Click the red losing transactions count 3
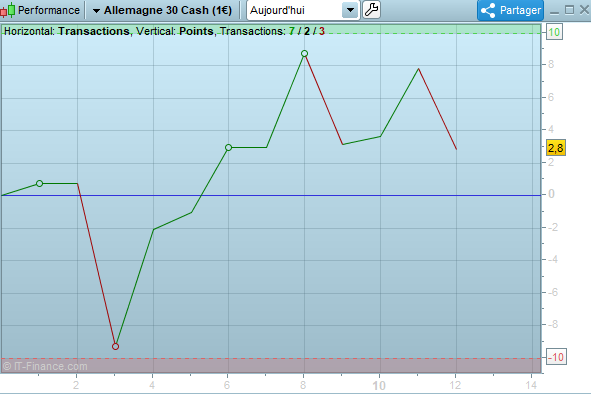This screenshot has height=394, width=591. click(x=322, y=31)
